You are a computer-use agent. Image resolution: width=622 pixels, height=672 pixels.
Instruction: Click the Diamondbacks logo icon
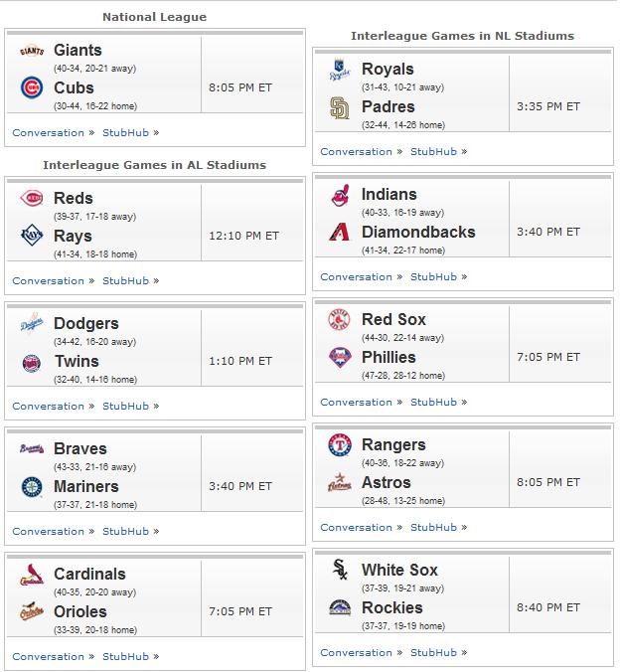pos(340,232)
